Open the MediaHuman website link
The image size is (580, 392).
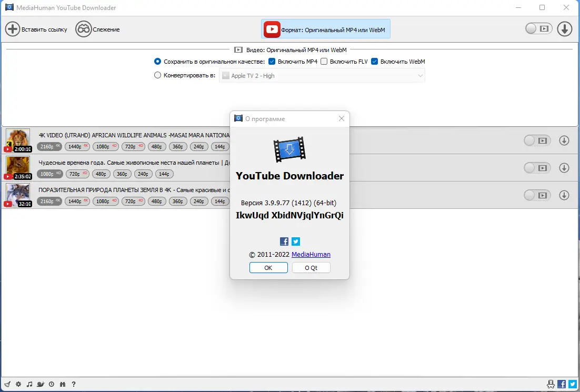310,255
